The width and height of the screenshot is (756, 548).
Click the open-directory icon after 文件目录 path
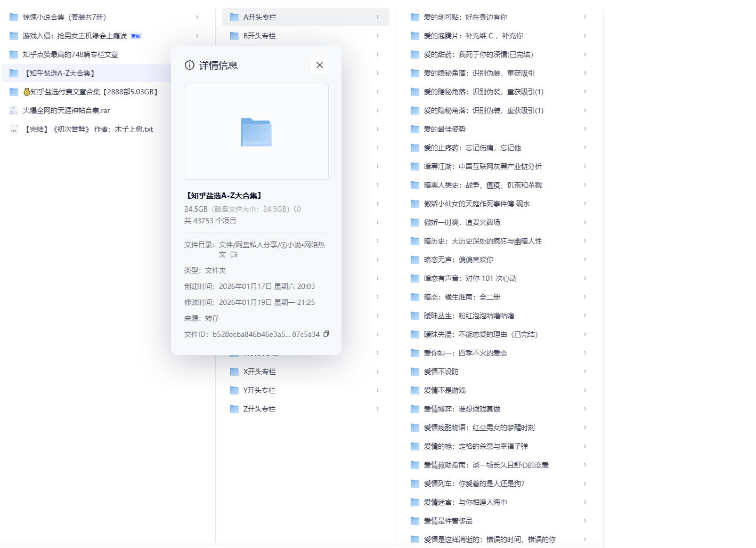click(234, 254)
